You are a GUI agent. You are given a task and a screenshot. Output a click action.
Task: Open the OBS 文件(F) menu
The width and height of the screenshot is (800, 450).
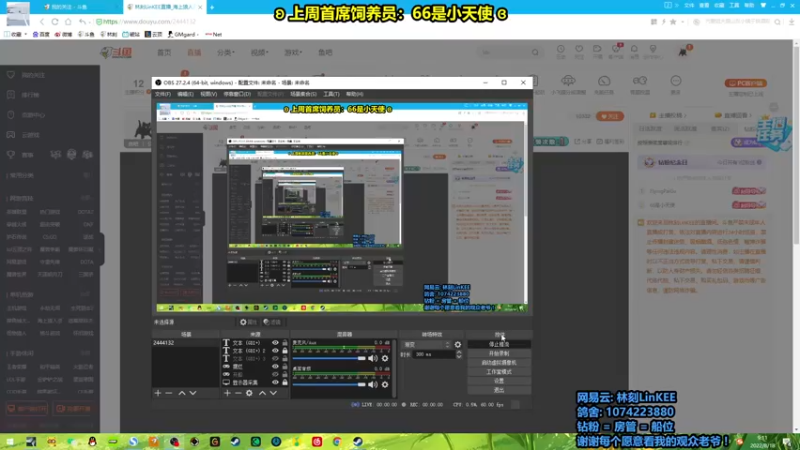click(163, 94)
